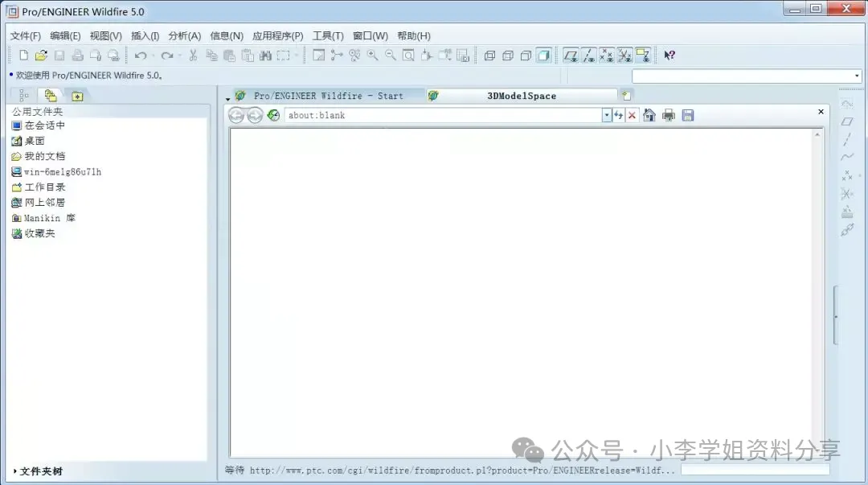The image size is (868, 485).
Task: Undo the last action
Action: (x=141, y=55)
